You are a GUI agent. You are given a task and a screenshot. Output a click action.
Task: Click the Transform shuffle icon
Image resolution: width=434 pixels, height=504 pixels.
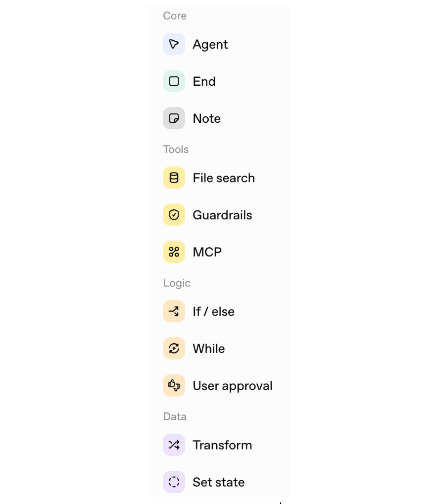pos(174,445)
